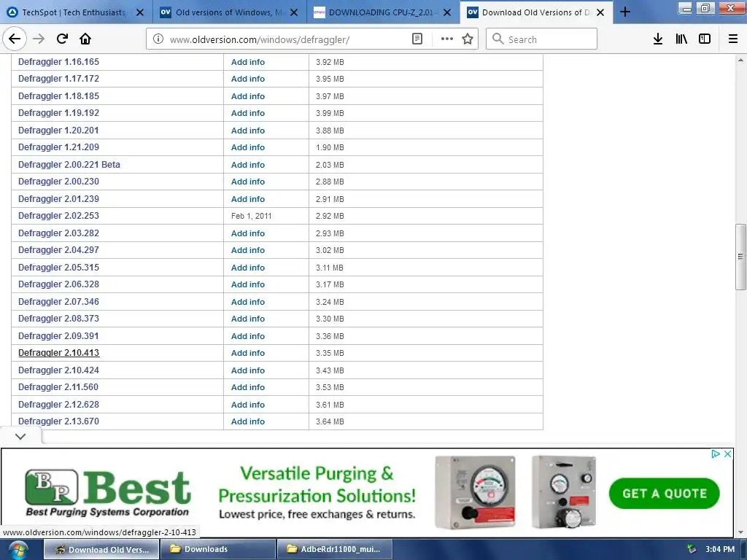Open Defraggler 1.21.209 link

(58, 147)
